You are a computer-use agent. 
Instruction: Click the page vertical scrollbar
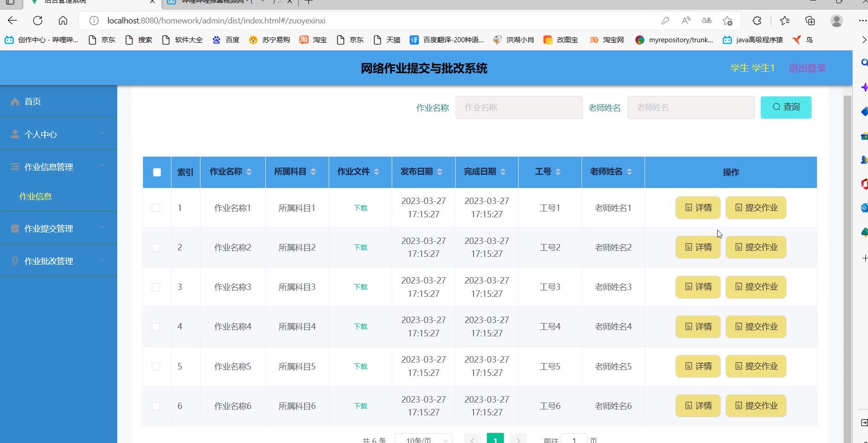tap(848, 269)
